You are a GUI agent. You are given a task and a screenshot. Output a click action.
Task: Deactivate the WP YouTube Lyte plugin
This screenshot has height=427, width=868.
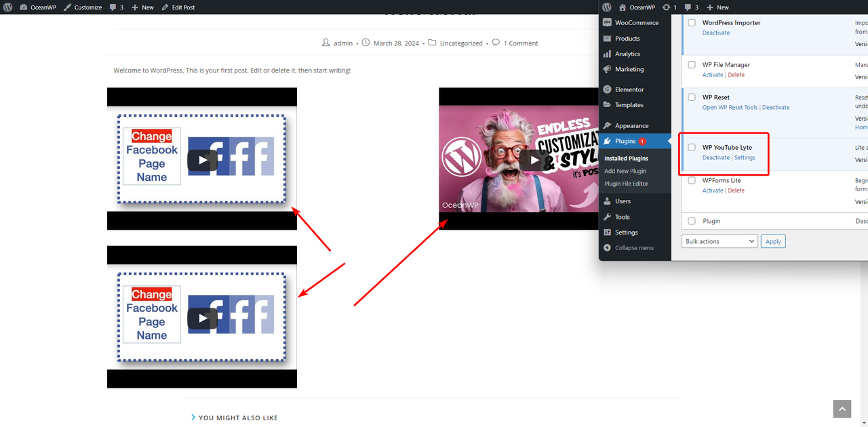tap(716, 158)
